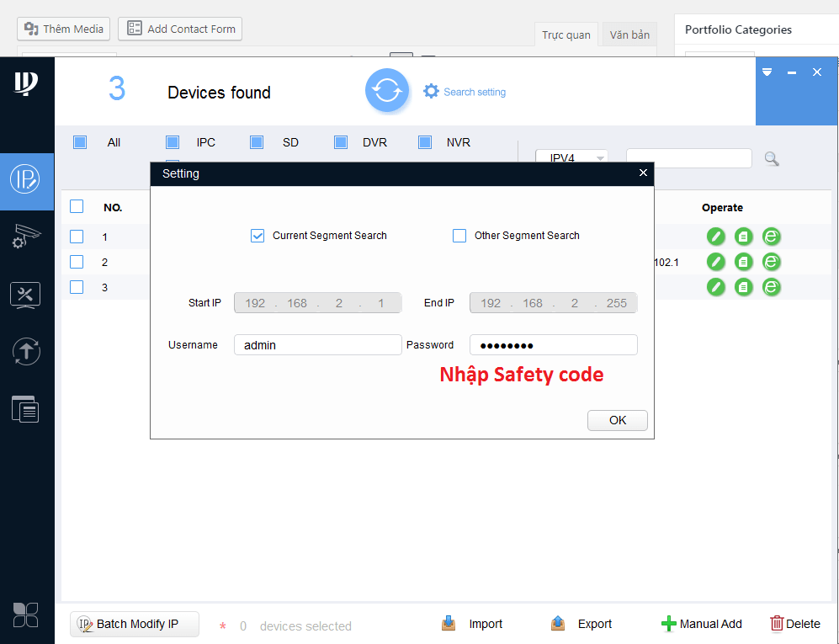Close the Setting dialog
The height and width of the screenshot is (644, 839).
point(643,173)
